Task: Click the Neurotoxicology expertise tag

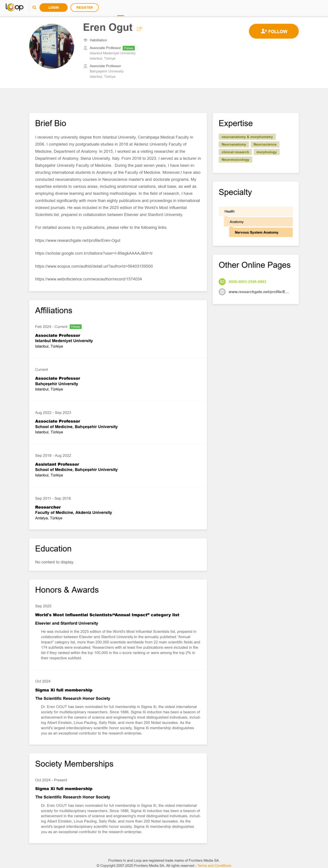Action: click(x=235, y=159)
